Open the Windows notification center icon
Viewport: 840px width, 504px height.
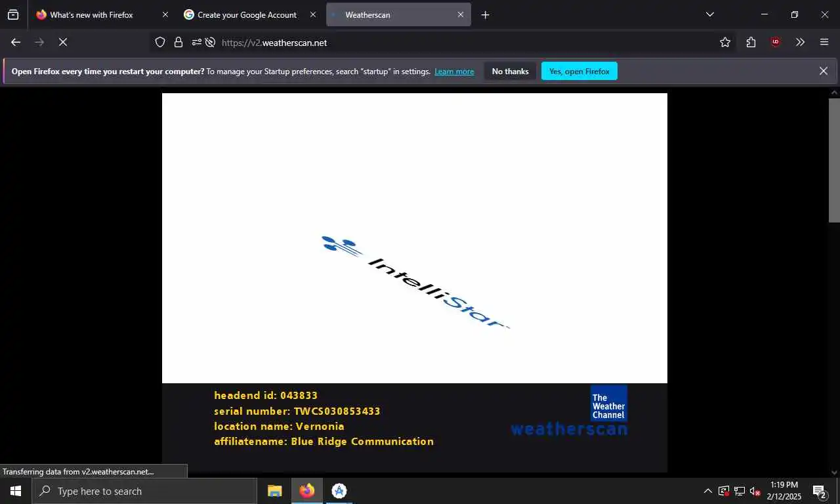[820, 491]
